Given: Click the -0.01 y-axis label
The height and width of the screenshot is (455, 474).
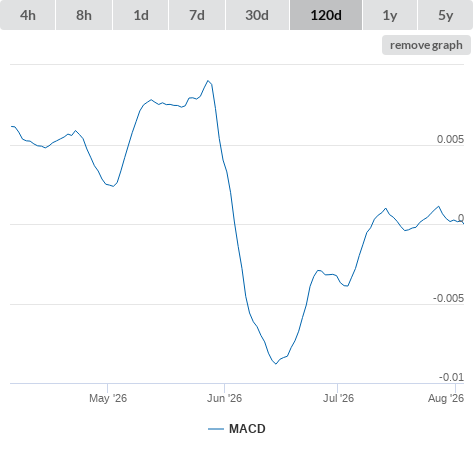Looking at the screenshot, I should click(451, 377).
